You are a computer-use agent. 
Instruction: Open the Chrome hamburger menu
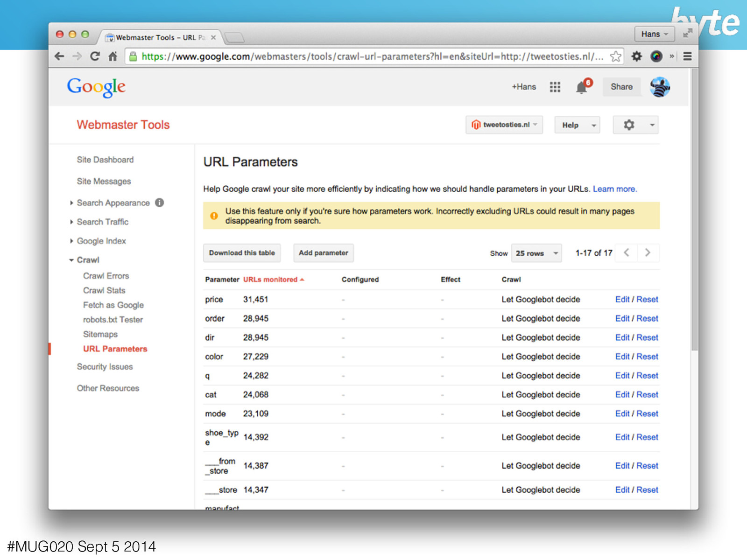(x=687, y=56)
